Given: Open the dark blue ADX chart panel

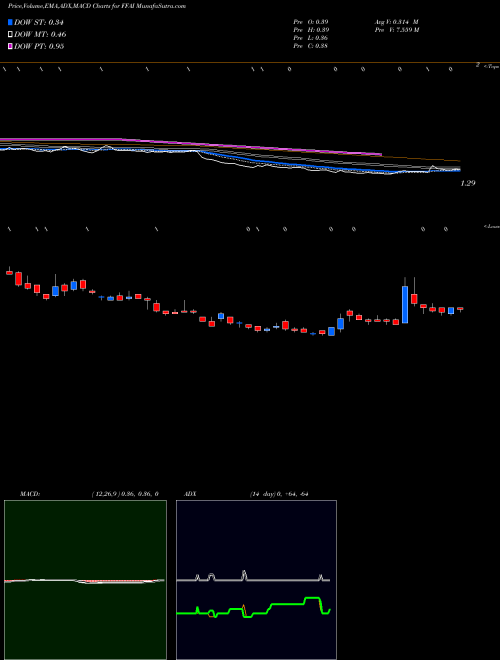Looking at the screenshot, I should (256, 580).
